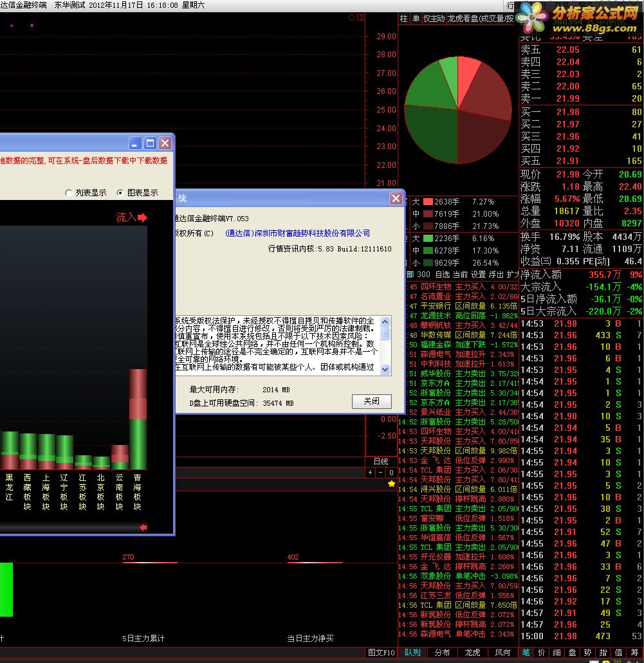Click the 换手 value 16.79%

point(564,237)
